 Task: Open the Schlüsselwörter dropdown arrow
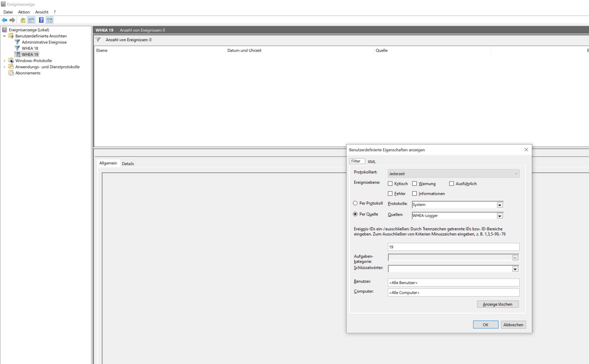[x=515, y=269]
